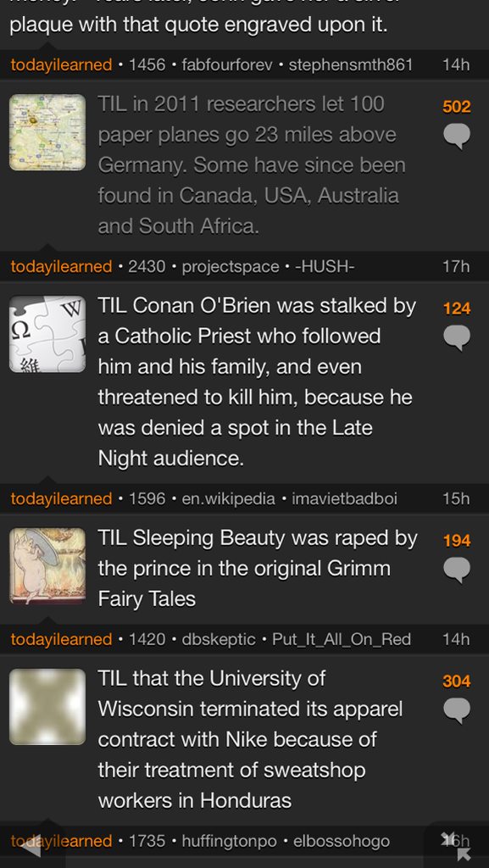Screen dimensions: 489x868
Task: Open the map thumbnail for paper planes post
Action: [x=47, y=132]
